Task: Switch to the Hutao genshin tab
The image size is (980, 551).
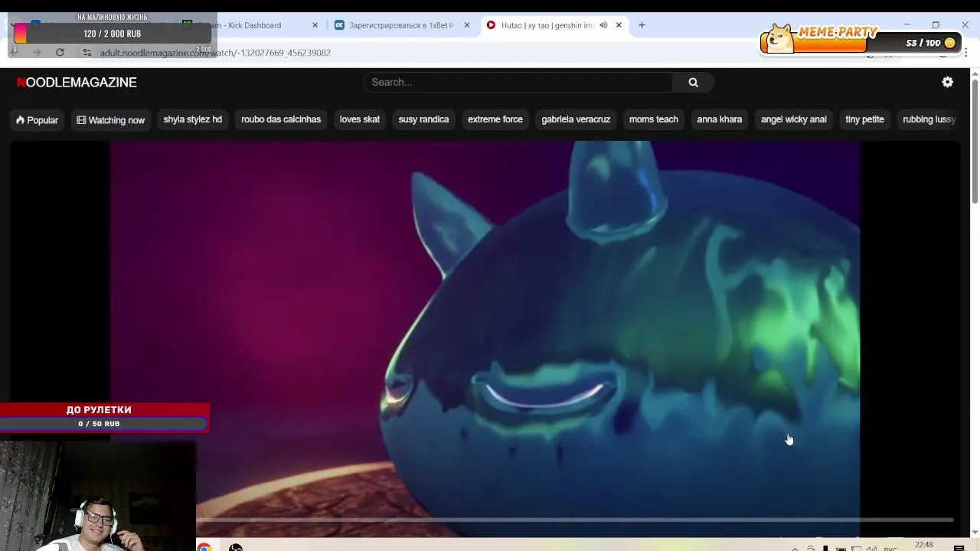Action: pyautogui.click(x=547, y=25)
